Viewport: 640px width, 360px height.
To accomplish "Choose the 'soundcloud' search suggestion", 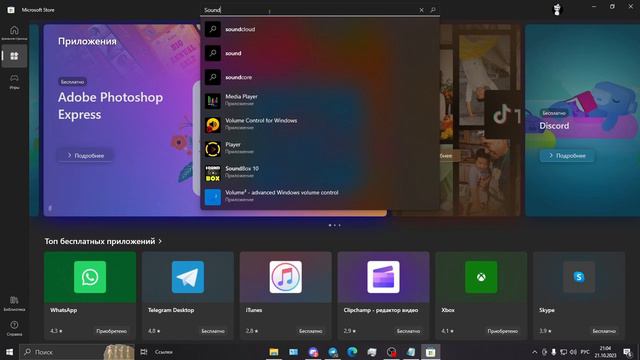I will [x=320, y=29].
